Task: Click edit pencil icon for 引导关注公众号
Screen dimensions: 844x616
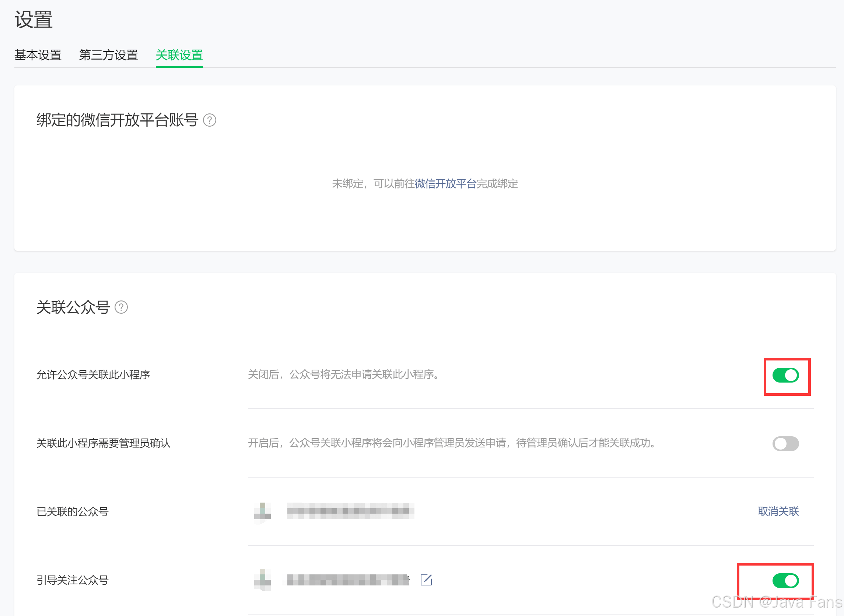Action: 426,580
